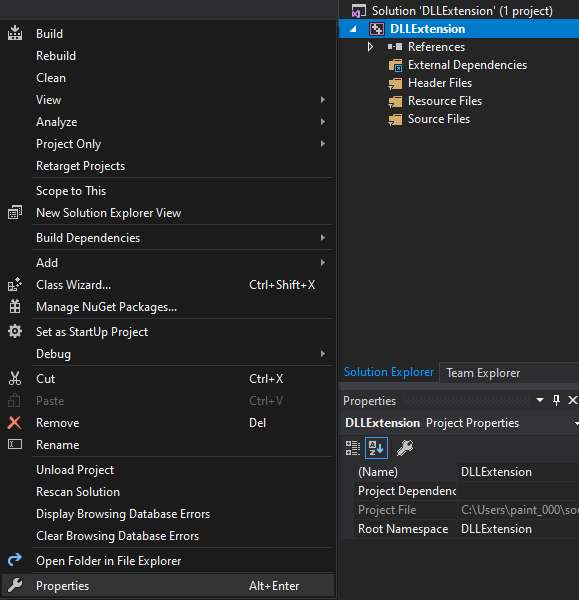Click the Project File path value
The width and height of the screenshot is (579, 600).
point(519,510)
